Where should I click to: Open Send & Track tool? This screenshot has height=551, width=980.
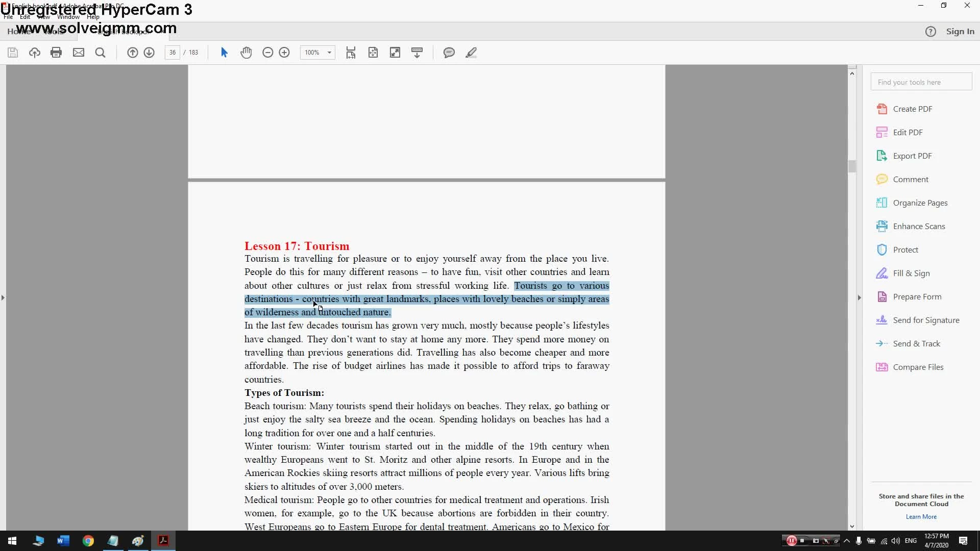tap(908, 344)
